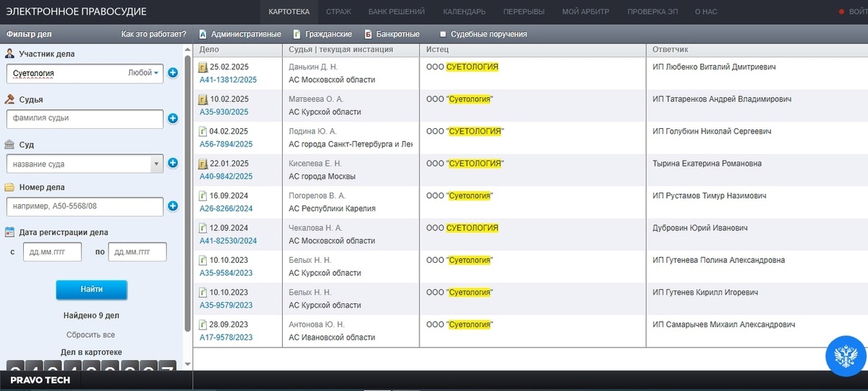
Task: Open the О НАС menu item
Action: [707, 12]
